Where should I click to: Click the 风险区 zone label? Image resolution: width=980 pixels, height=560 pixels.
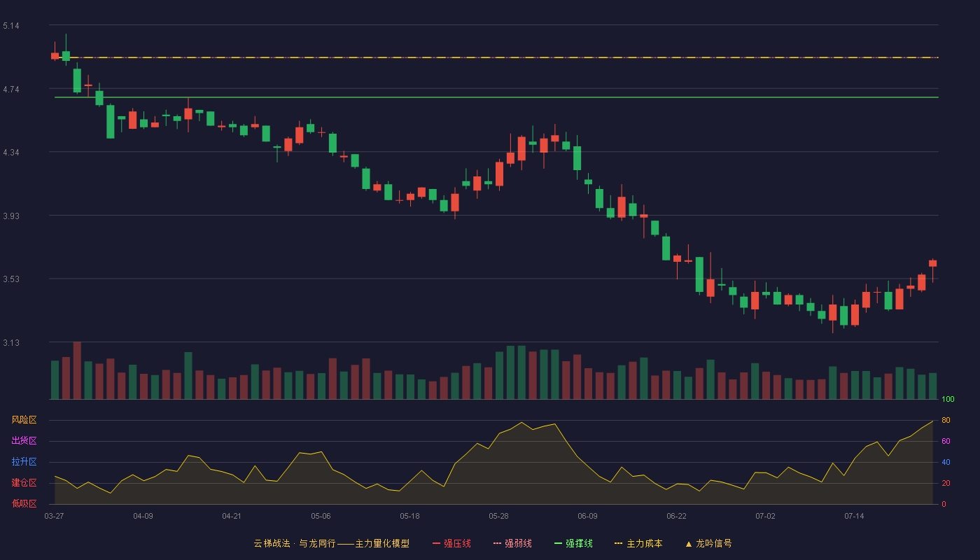pos(24,420)
